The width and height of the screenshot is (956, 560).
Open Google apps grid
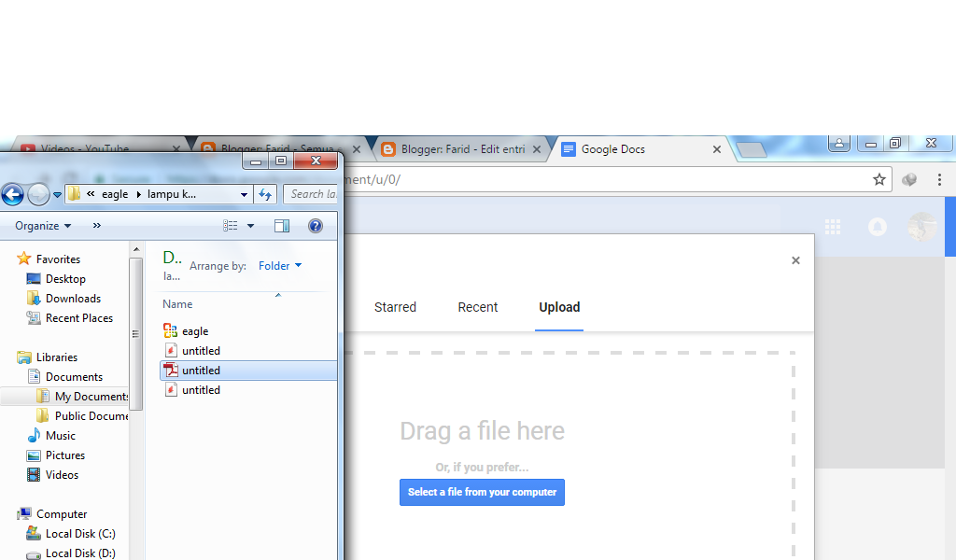[x=833, y=227]
